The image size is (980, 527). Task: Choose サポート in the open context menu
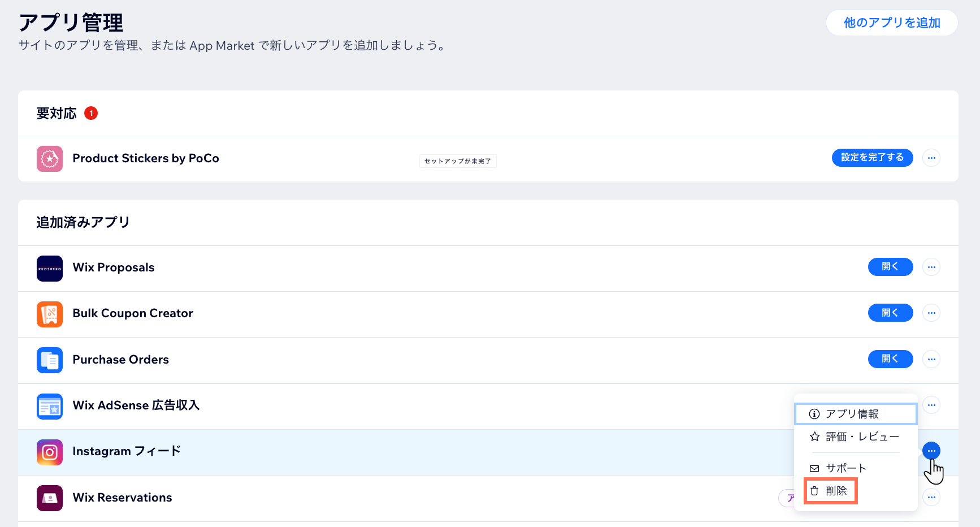point(845,468)
